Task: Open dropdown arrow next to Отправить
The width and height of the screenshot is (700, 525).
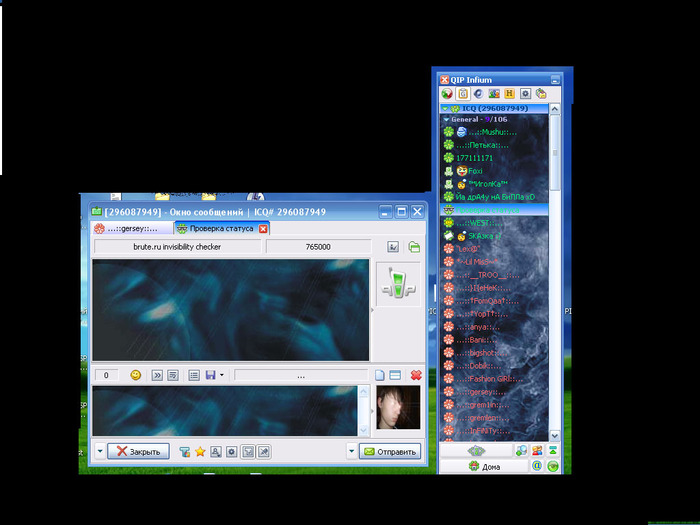Action: (351, 451)
